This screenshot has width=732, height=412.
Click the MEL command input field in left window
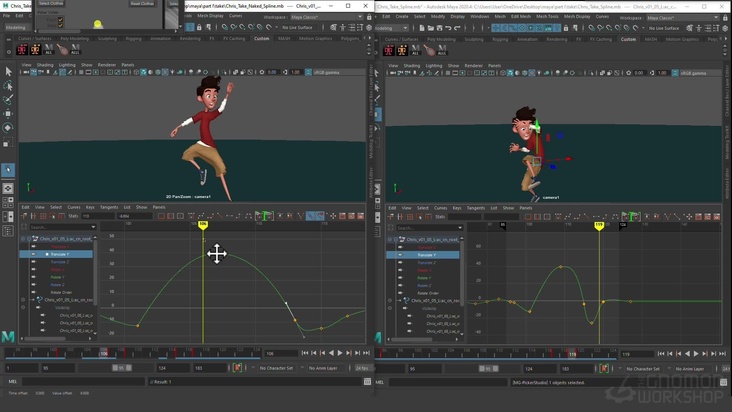(85, 381)
